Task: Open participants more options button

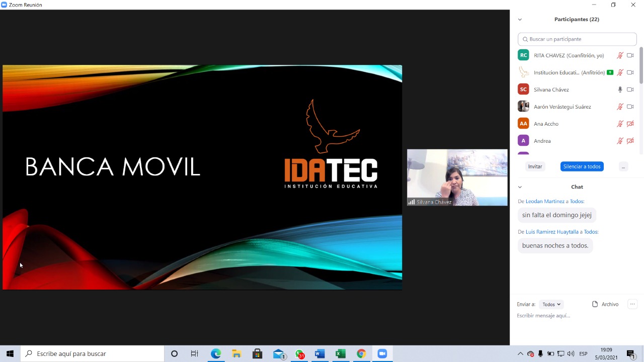Action: coord(623,166)
